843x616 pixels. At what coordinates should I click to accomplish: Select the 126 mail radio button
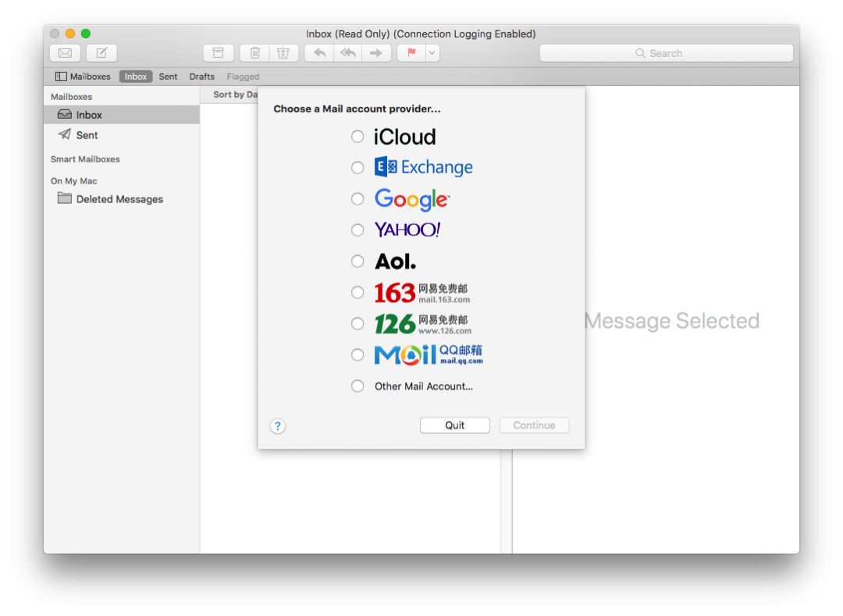tap(357, 323)
